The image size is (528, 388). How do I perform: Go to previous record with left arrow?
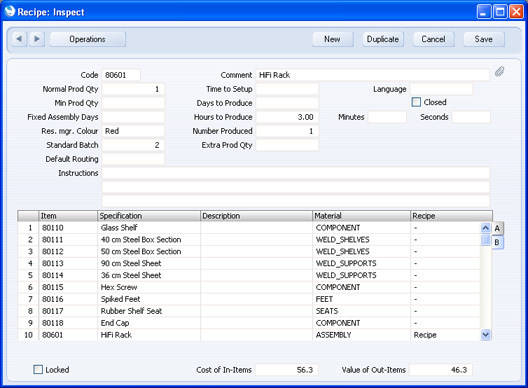[19, 39]
